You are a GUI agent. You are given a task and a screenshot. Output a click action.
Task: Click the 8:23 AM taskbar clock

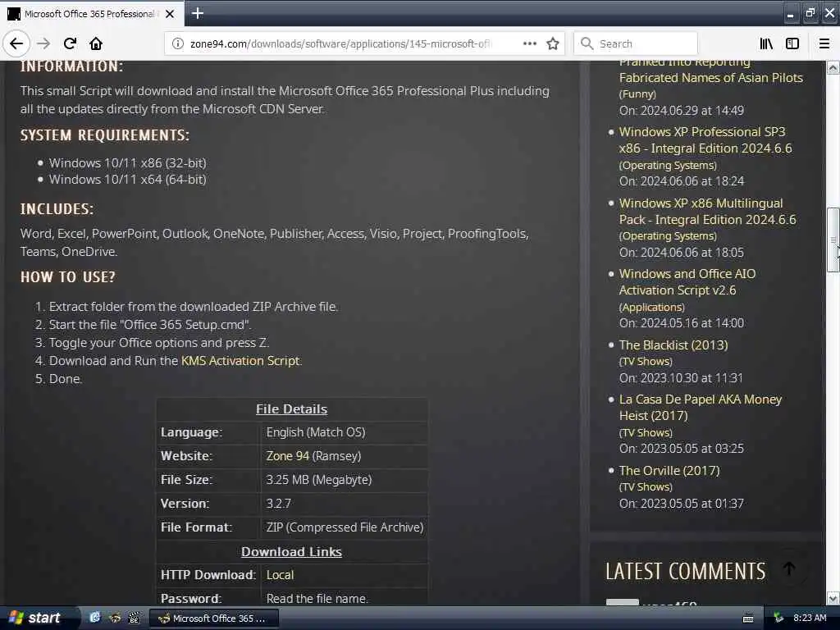(x=810, y=618)
